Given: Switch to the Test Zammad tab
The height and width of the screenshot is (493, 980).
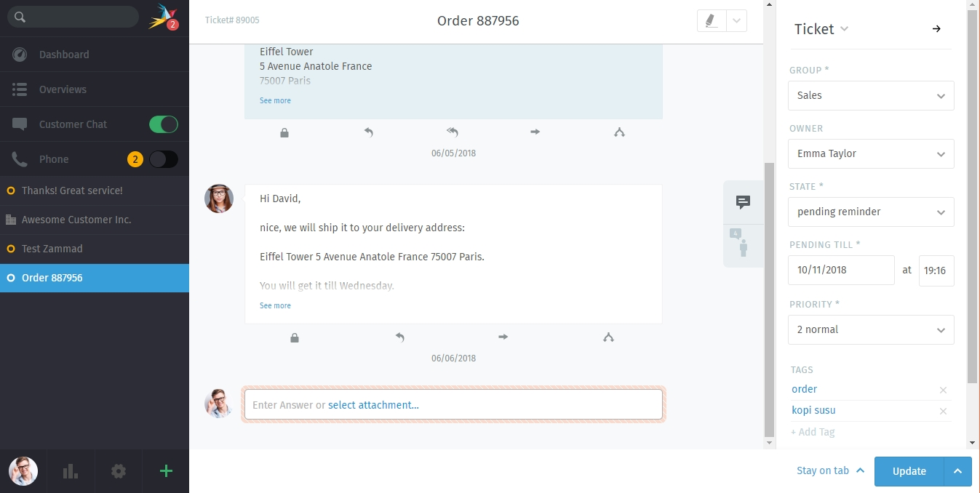Looking at the screenshot, I should (95, 249).
